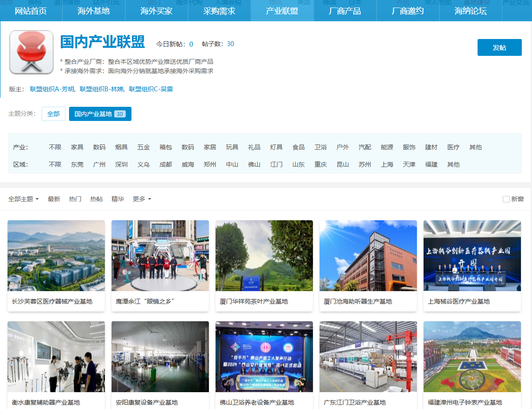Open the 产业联盟 navigation tab

click(x=282, y=11)
